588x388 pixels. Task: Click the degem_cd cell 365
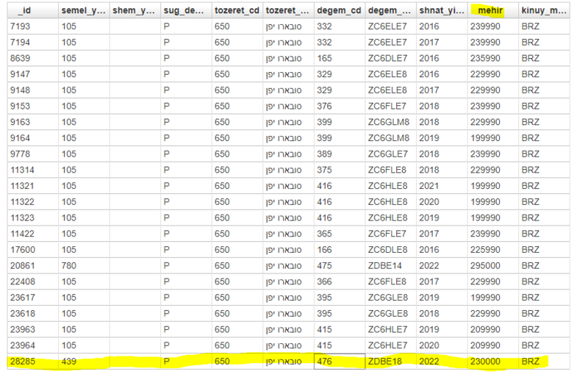tap(340, 234)
